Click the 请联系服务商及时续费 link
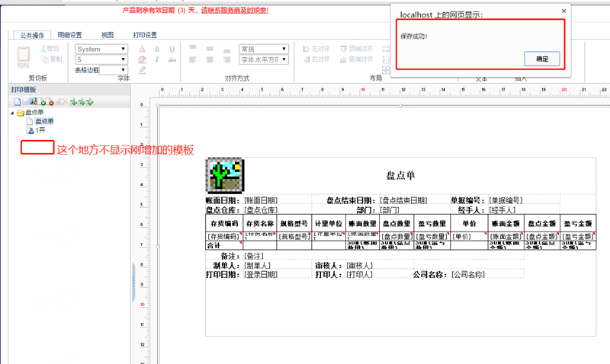 [x=235, y=10]
